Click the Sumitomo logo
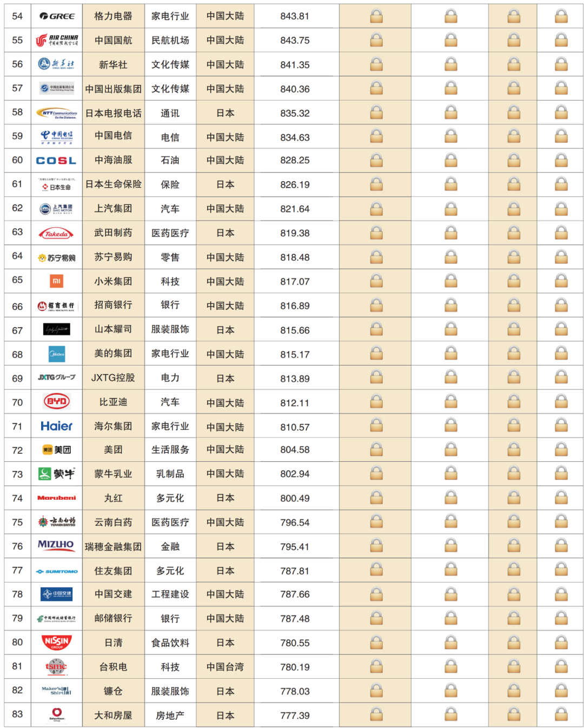Image resolution: width=584 pixels, height=728 pixels. (x=57, y=571)
